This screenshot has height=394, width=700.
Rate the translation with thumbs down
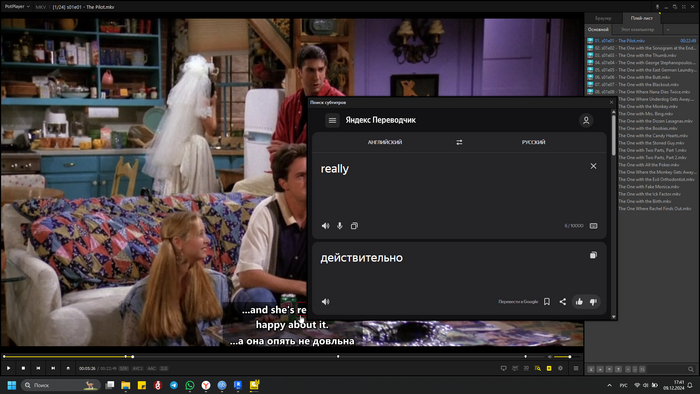point(593,302)
